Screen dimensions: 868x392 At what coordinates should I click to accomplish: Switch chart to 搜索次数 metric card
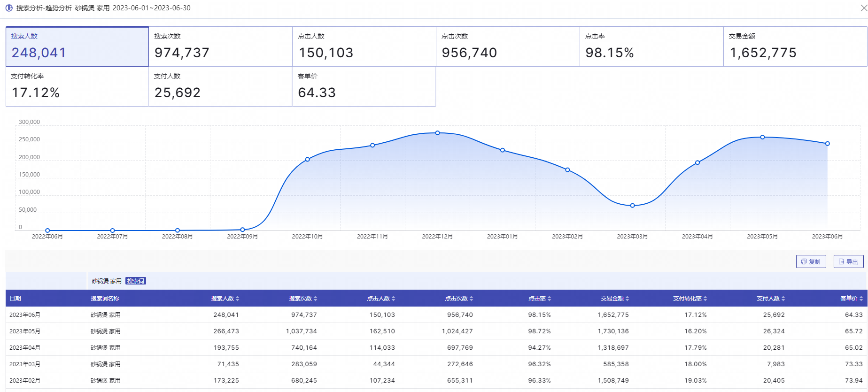(x=220, y=46)
